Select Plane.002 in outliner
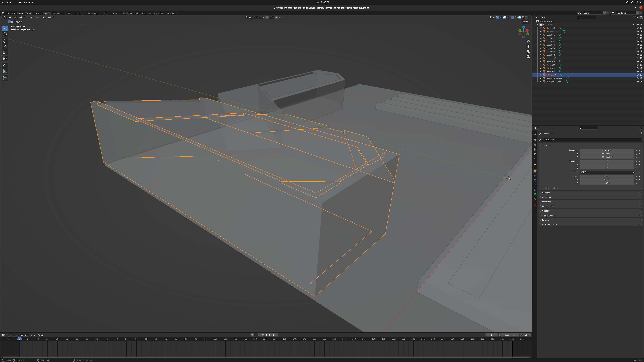644x362 pixels. click(x=550, y=65)
